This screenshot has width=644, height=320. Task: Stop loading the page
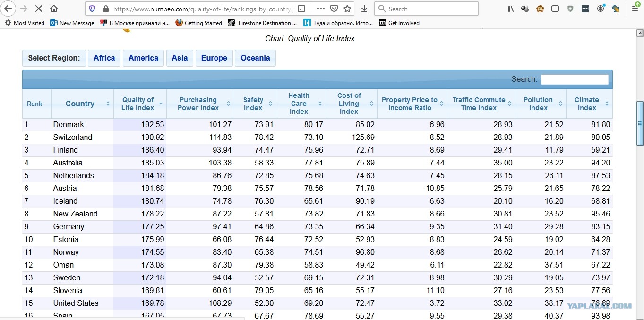(x=39, y=9)
